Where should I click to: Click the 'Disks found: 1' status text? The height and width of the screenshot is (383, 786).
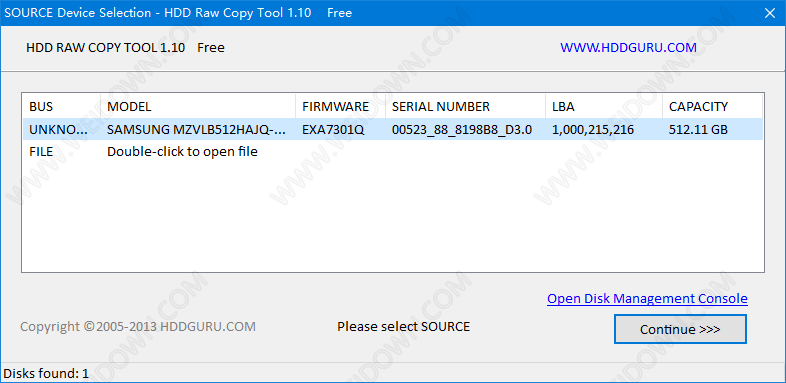click(46, 373)
